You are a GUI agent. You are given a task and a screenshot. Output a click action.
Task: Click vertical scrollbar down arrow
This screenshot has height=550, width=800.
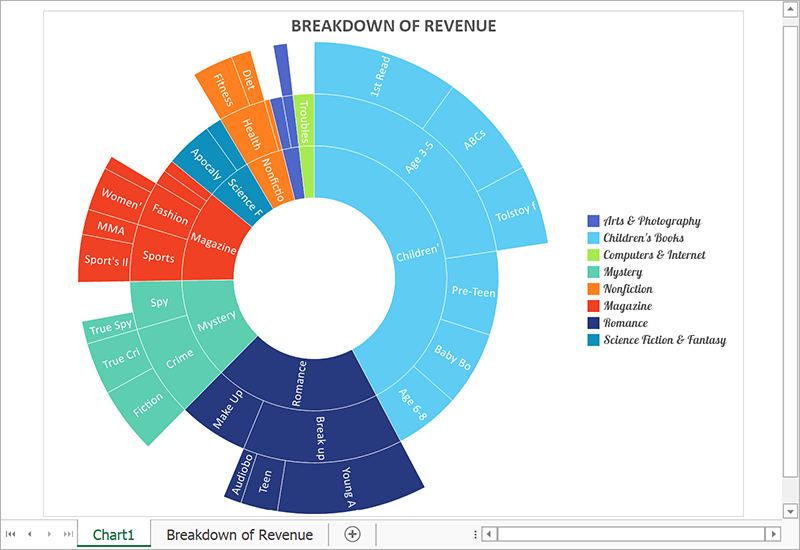click(x=790, y=511)
